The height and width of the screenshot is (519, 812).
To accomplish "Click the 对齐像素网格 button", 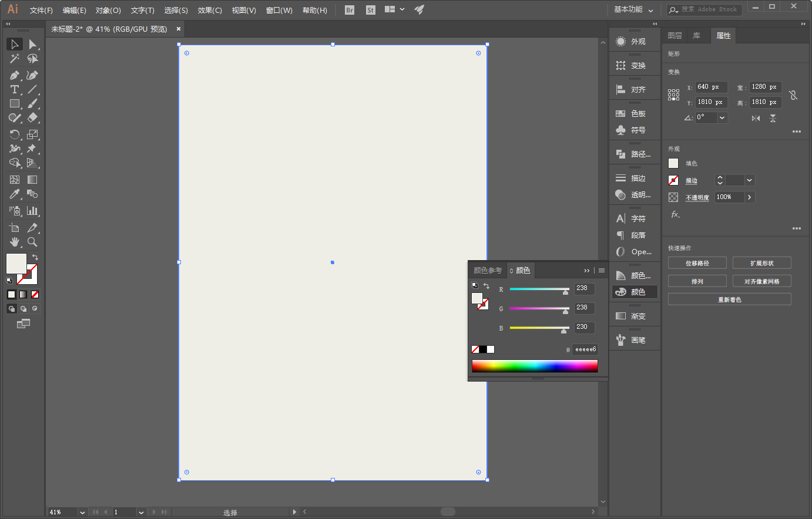I will pos(762,281).
